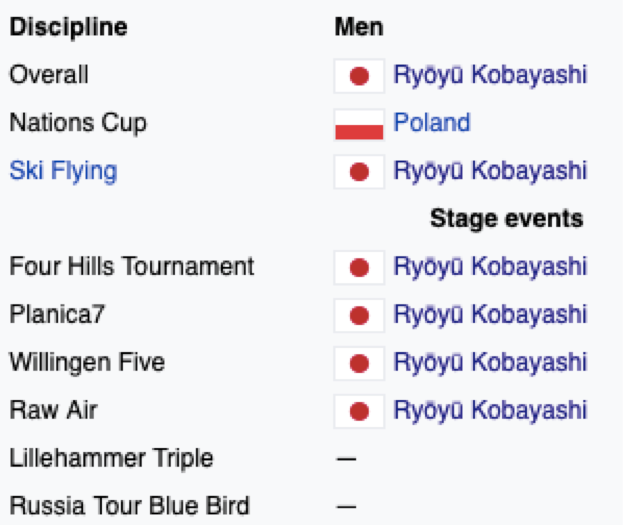Open Ryōyū Kobayashi link for Willingen Five
Screen dimensions: 623x525
(x=490, y=363)
